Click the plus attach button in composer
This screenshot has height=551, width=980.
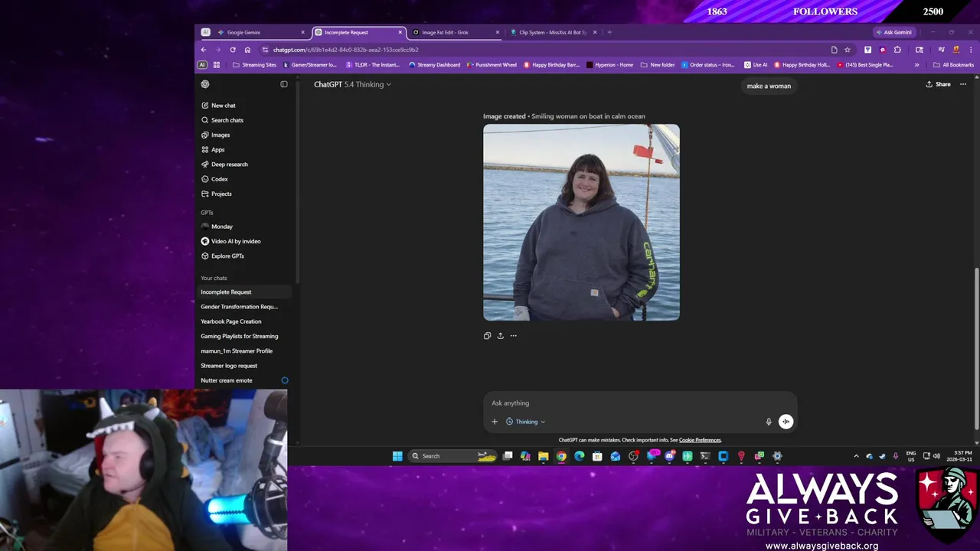pyautogui.click(x=495, y=422)
